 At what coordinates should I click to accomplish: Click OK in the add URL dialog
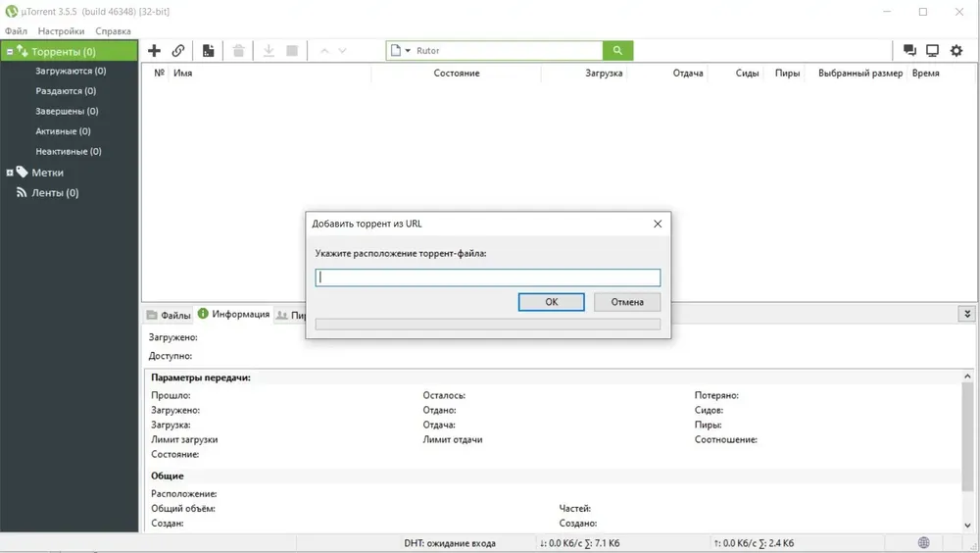pyautogui.click(x=551, y=302)
